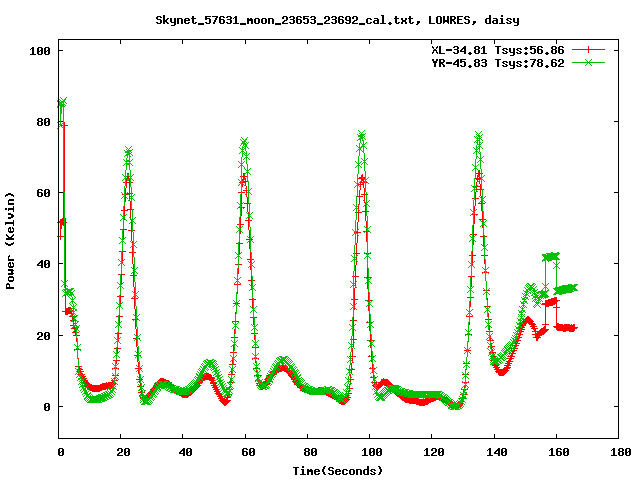Screen dimensions: 640x480
Task: Click the x-axis tick label 60
Action: (248, 452)
